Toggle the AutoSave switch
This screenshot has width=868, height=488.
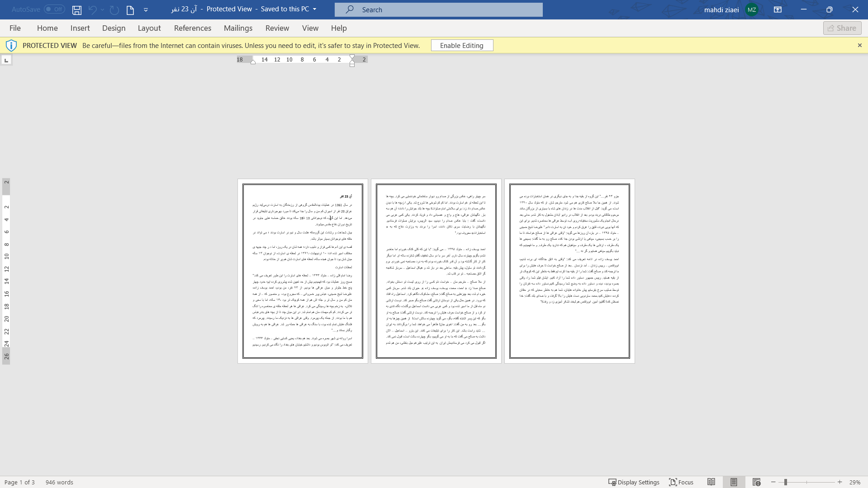click(54, 9)
